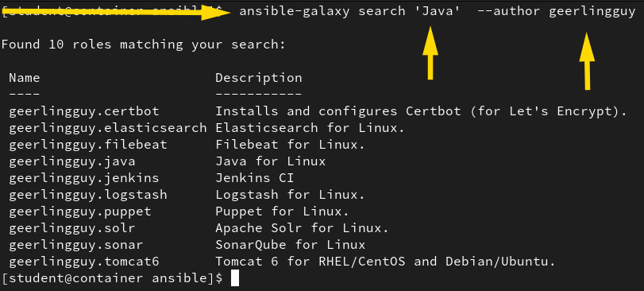
Task: Click the geerlingguy.java role entry
Action: click(x=72, y=161)
